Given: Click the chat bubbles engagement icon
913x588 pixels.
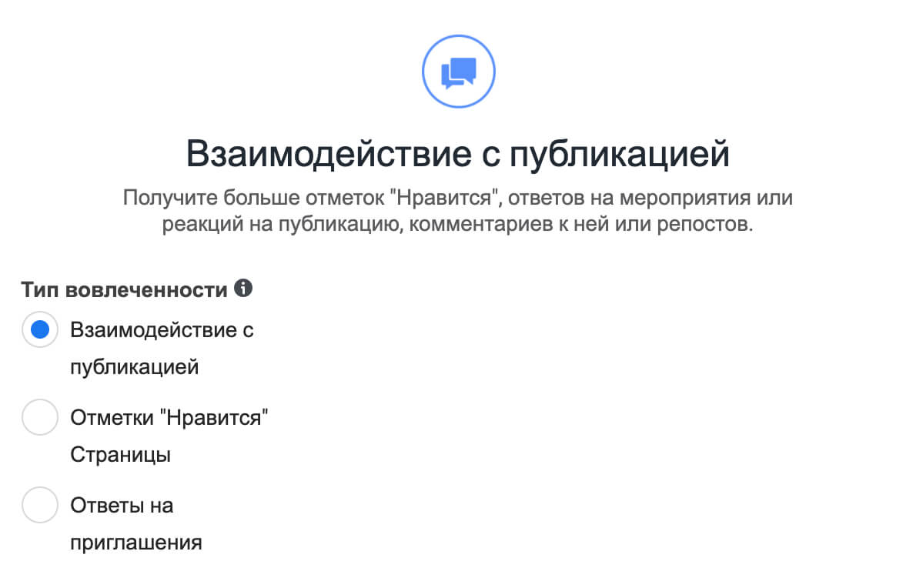Looking at the screenshot, I should coord(459,73).
